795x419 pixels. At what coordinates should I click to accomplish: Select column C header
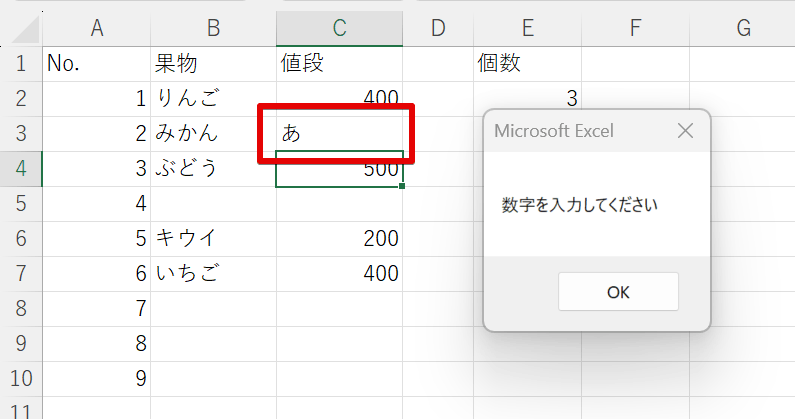coord(339,28)
